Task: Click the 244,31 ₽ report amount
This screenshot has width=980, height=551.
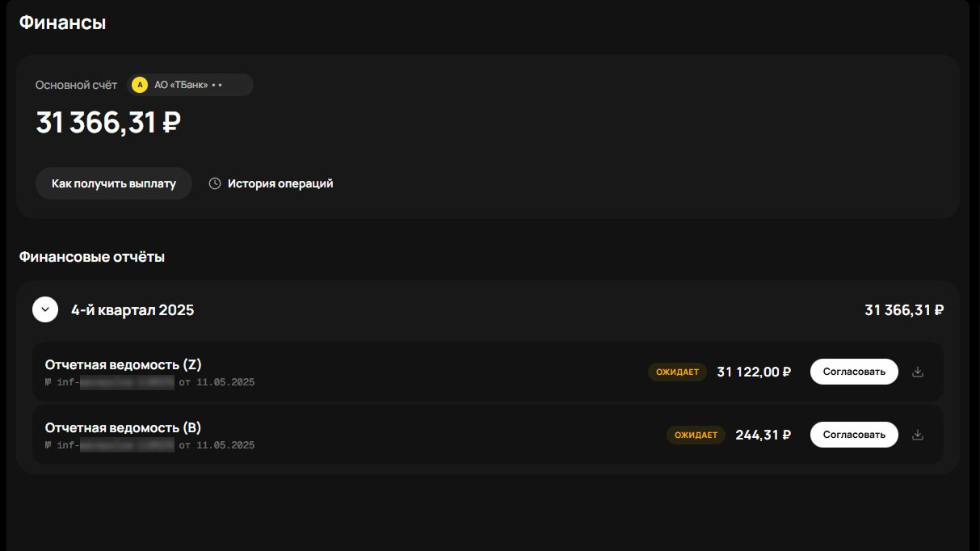Action: (x=763, y=435)
